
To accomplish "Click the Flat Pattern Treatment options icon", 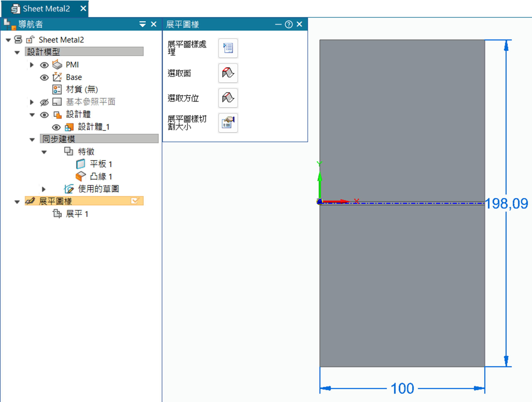I will tap(228, 48).
